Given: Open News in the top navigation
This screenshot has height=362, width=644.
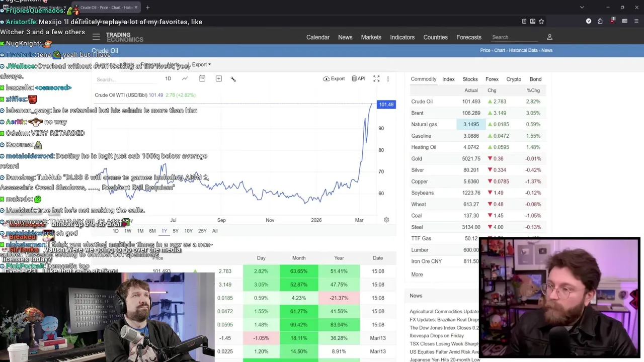Looking at the screenshot, I should click(x=345, y=37).
